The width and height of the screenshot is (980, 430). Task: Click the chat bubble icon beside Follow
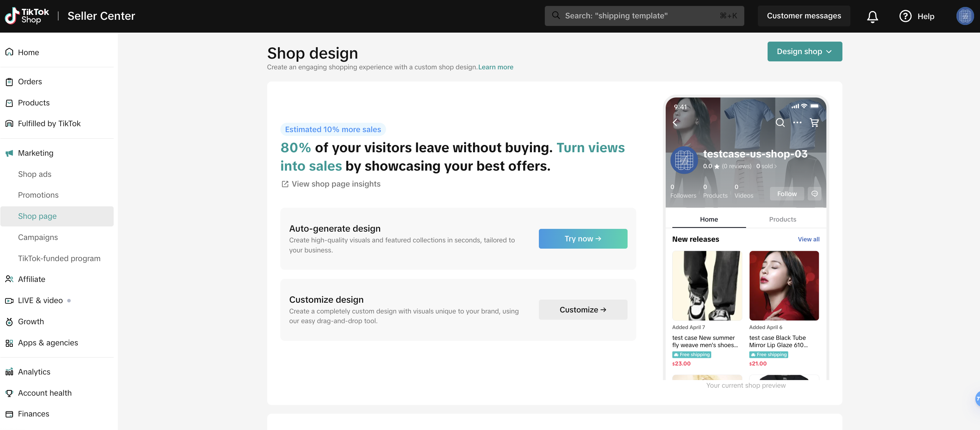814,194
